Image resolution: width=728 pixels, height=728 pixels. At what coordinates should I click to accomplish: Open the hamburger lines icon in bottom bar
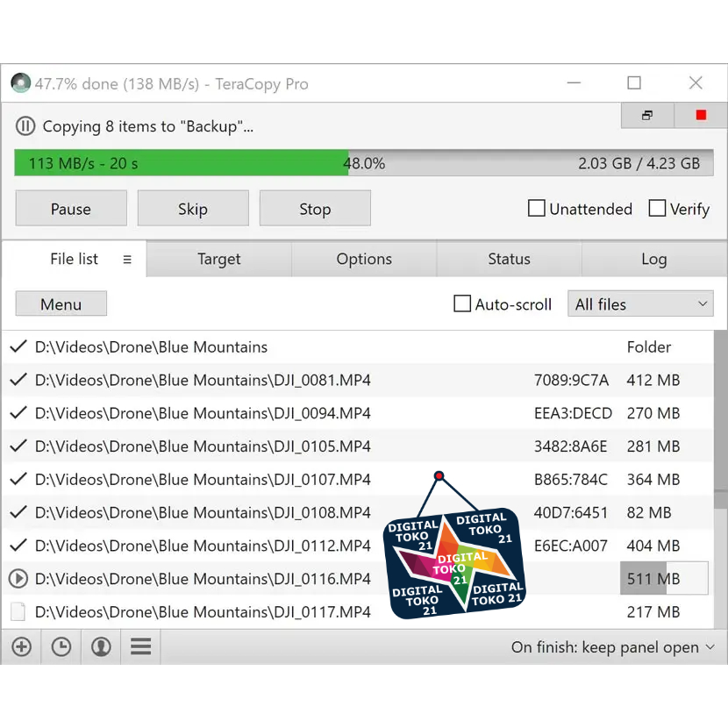(x=140, y=646)
